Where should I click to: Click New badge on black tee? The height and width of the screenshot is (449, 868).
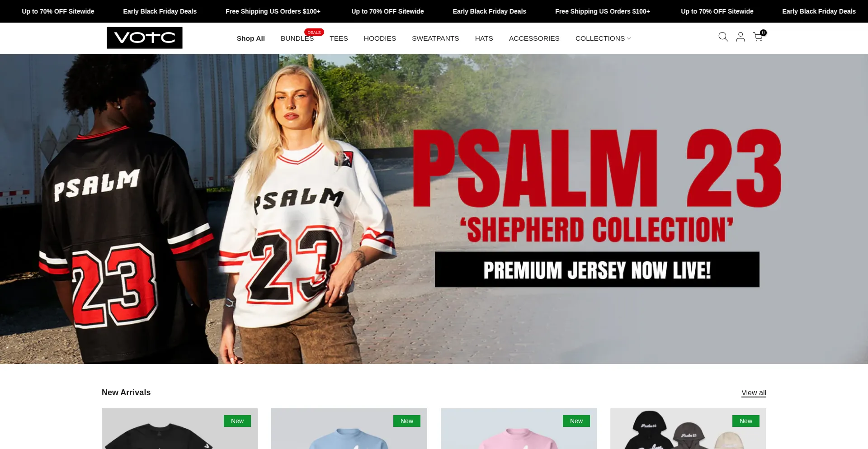[237, 421]
